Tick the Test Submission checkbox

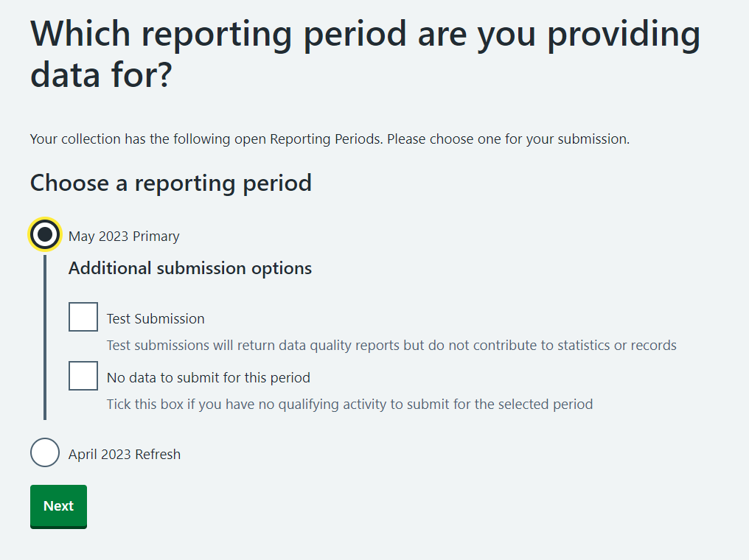[83, 317]
